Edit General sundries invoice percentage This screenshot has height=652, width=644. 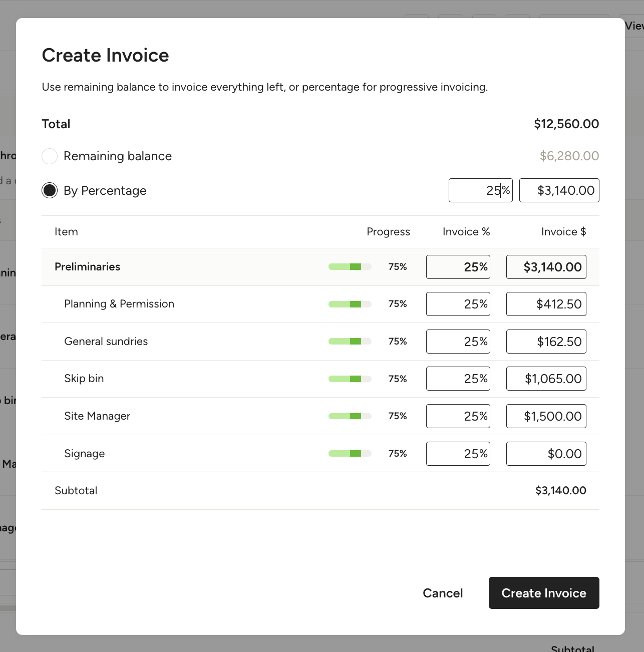coord(458,342)
